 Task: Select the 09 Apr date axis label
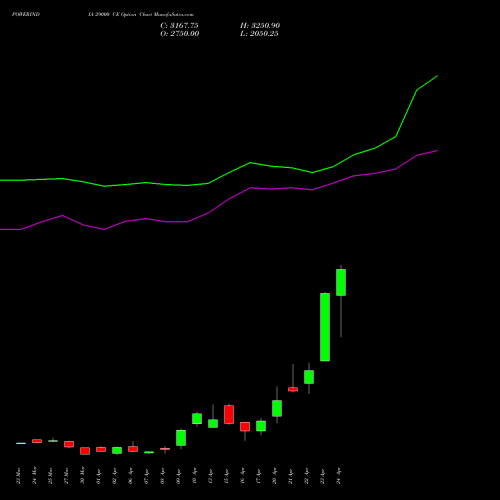(x=179, y=476)
